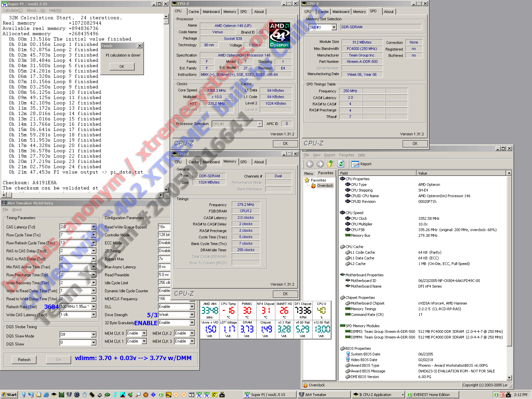Click the magnifier icon in quick launch bar
The width and height of the screenshot is (532, 399).
tap(138, 395)
